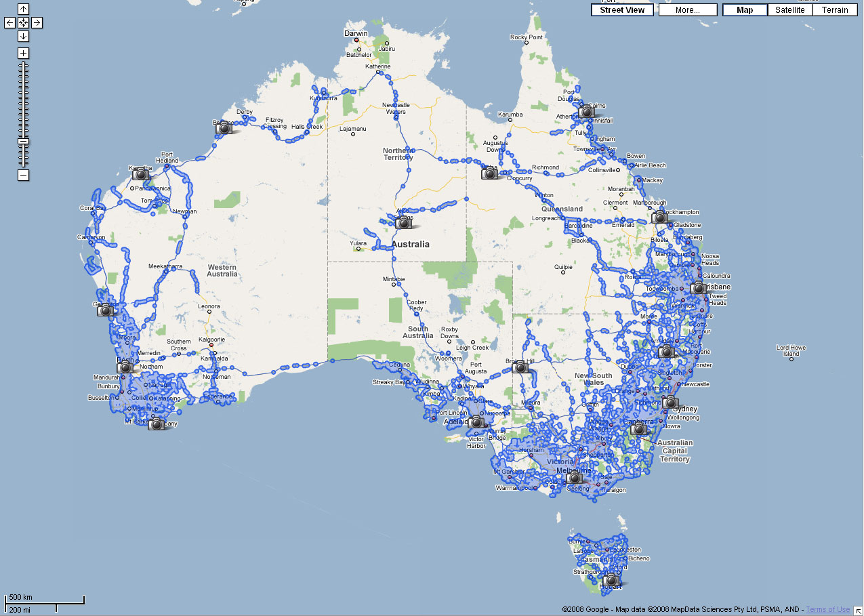The width and height of the screenshot is (864, 616).
Task: Open the Terms of Use link
Action: 827,610
